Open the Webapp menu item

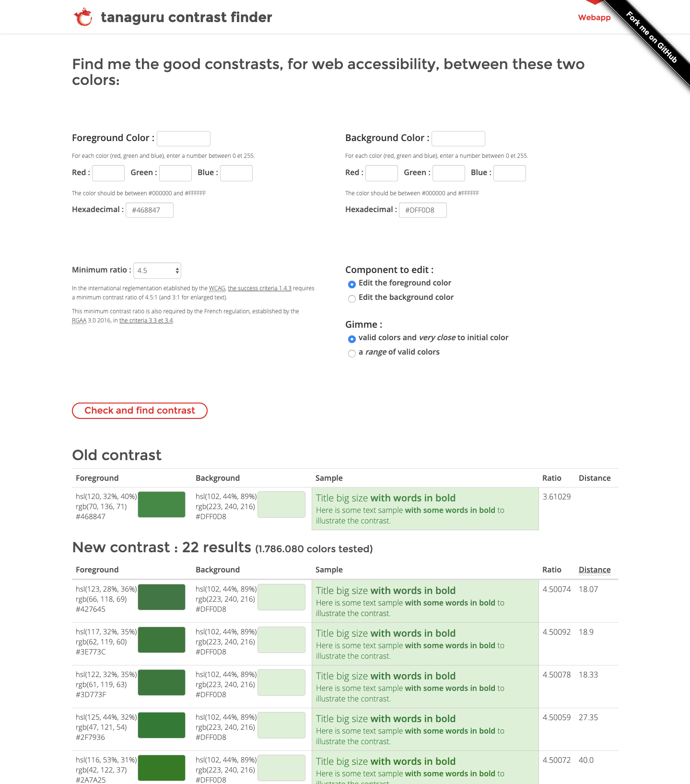coord(594,17)
